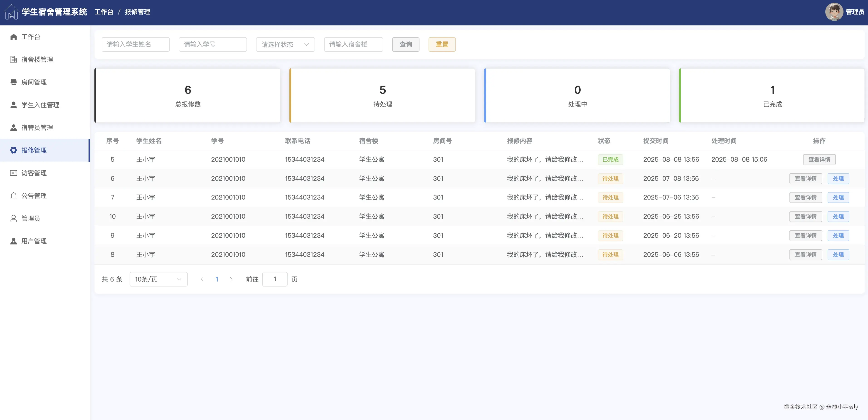868x420 pixels.
Task: Click the administrator avatar in top right
Action: coord(834,12)
